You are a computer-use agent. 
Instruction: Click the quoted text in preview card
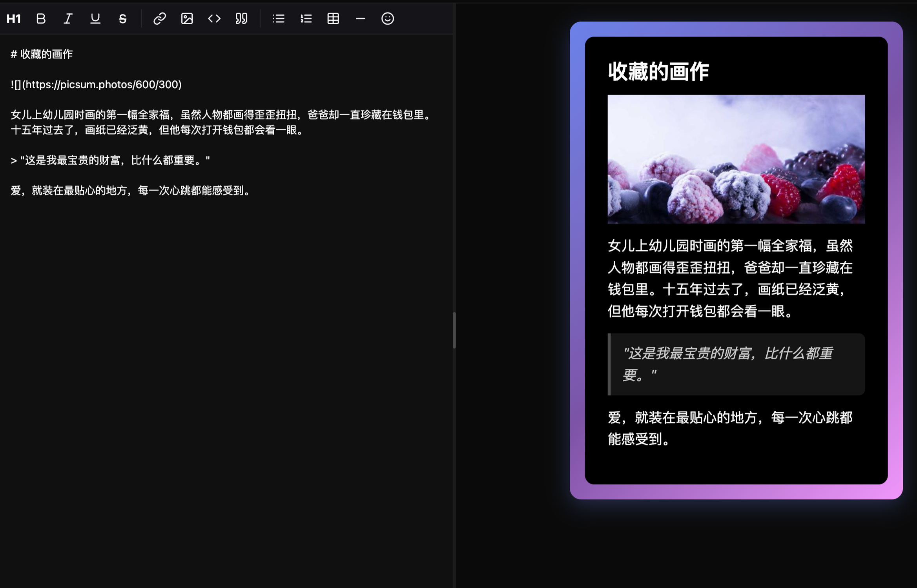[727, 363]
